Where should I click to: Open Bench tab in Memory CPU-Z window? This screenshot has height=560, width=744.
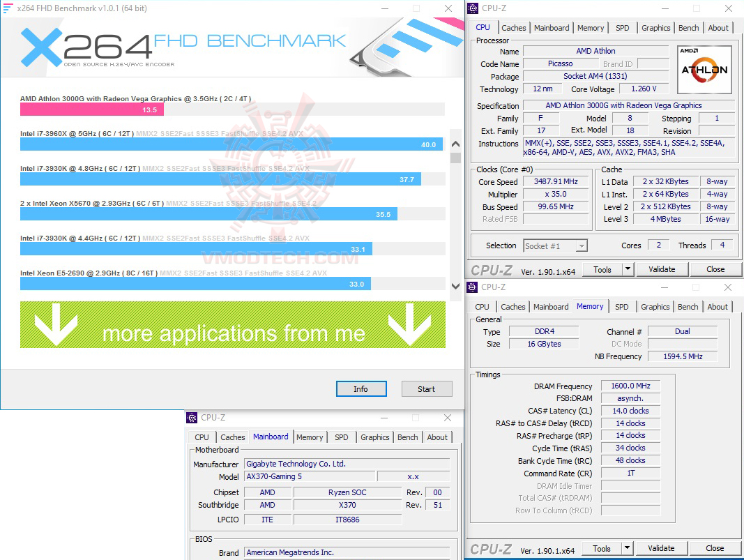click(x=688, y=307)
